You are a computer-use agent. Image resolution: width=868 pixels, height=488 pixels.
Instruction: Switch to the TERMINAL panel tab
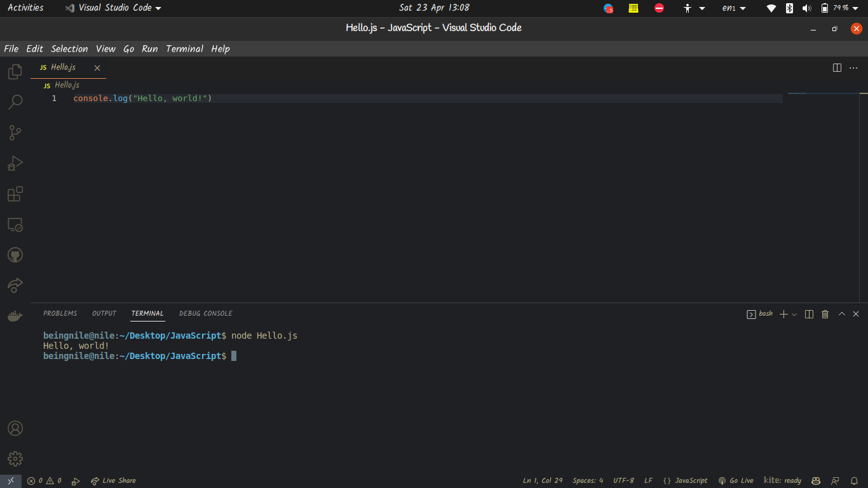pyautogui.click(x=147, y=314)
